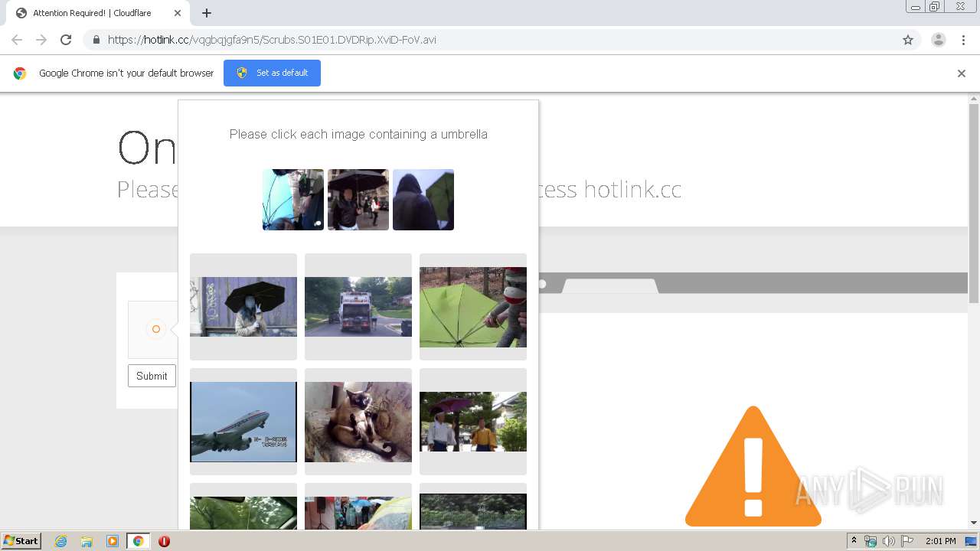Dismiss the default browser infobar
Viewport: 980px width, 551px height.
[962, 73]
